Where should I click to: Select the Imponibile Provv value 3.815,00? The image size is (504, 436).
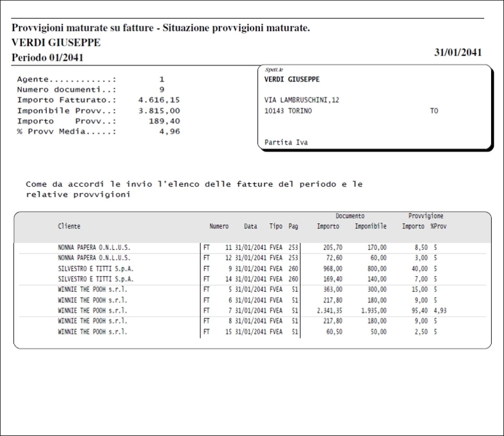[159, 111]
